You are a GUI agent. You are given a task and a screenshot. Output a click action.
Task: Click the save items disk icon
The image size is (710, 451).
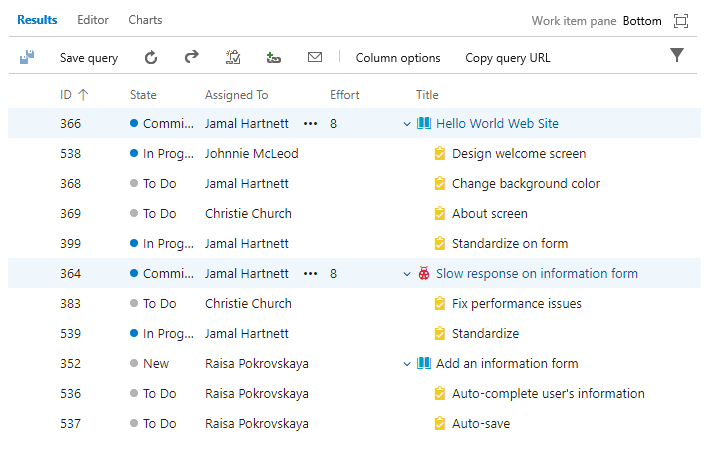coord(27,58)
